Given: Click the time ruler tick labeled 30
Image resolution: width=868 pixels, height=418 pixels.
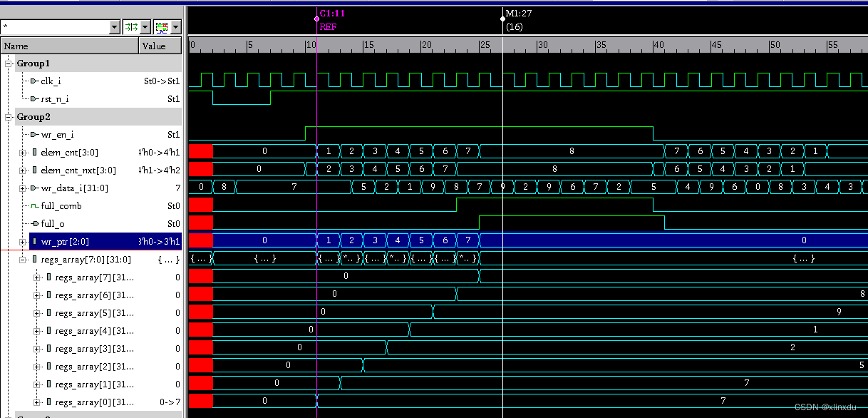Looking at the screenshot, I should click(x=543, y=45).
